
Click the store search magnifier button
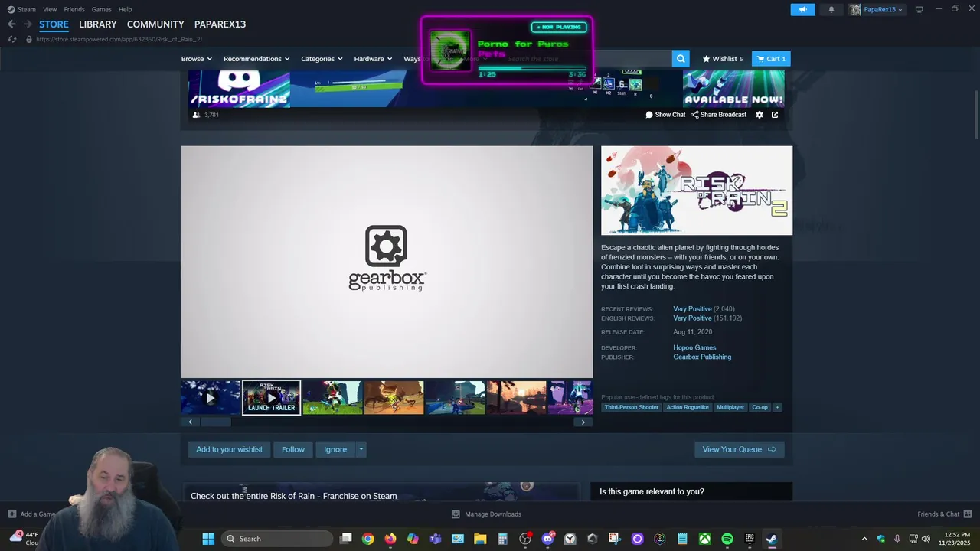(x=681, y=59)
